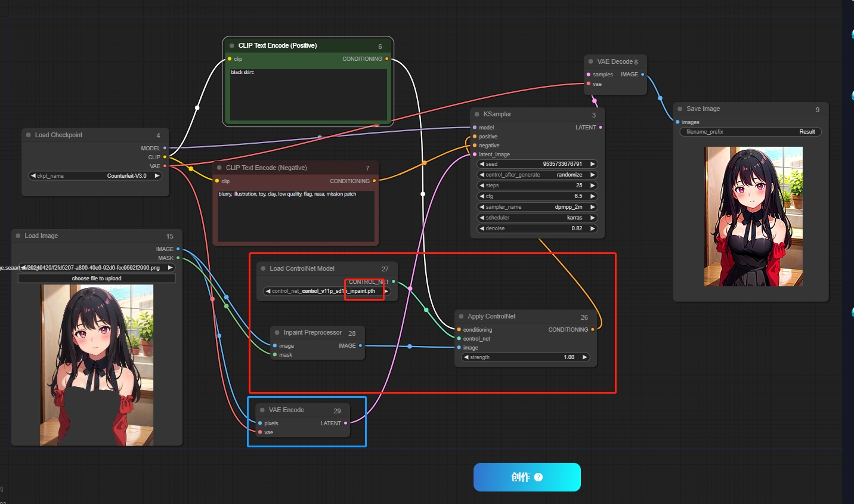854x504 pixels.
Task: Decrease cfg value with left arrow
Action: click(482, 196)
